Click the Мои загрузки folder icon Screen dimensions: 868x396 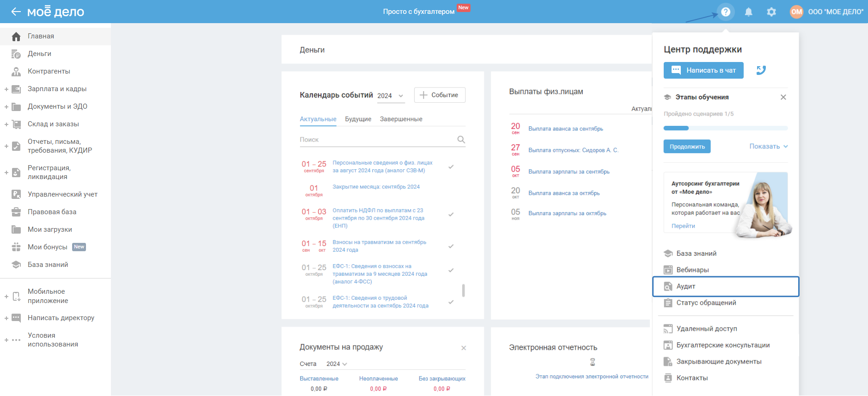[x=16, y=229]
